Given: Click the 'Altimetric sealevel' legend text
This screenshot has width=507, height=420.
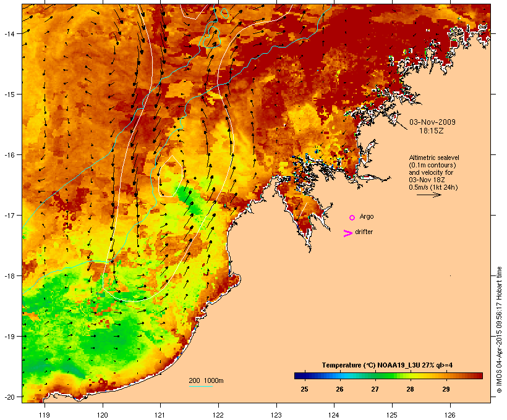Looking at the screenshot, I should (434, 157).
